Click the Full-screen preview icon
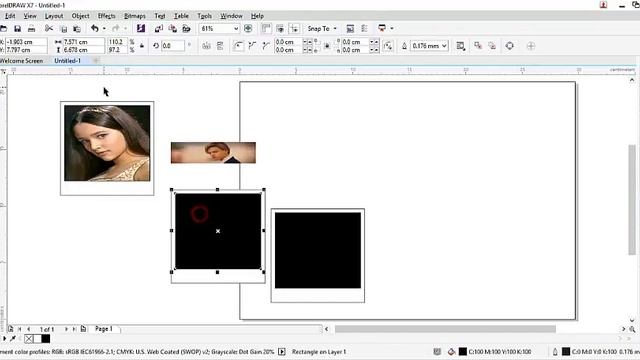The width and height of the screenshot is (640, 360). (248, 29)
